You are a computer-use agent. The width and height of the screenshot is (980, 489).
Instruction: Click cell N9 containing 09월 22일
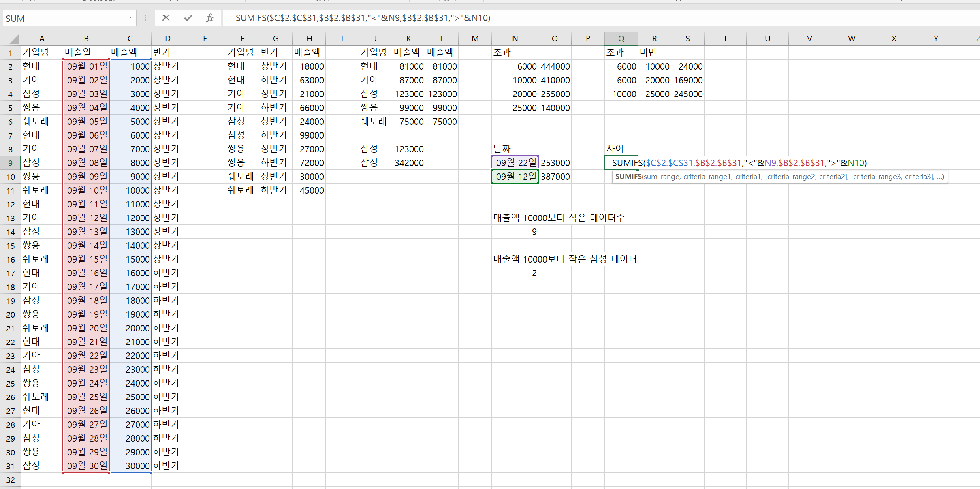[515, 163]
